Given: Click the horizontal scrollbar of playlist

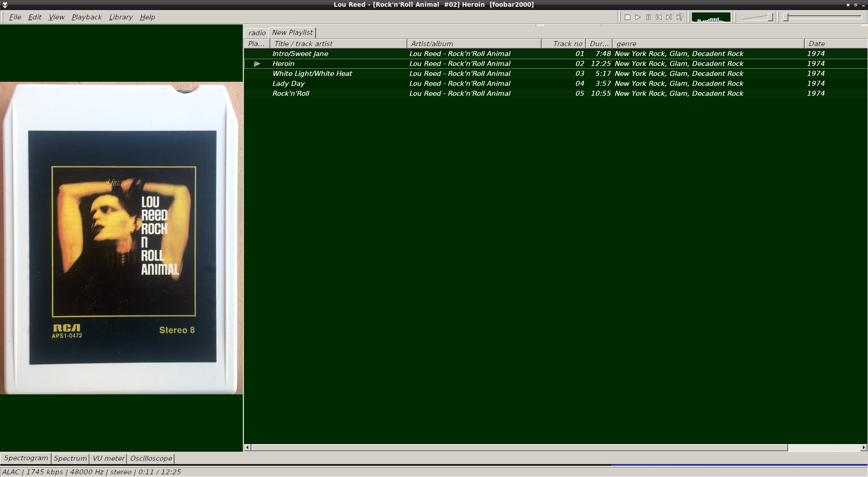Looking at the screenshot, I should [519, 448].
